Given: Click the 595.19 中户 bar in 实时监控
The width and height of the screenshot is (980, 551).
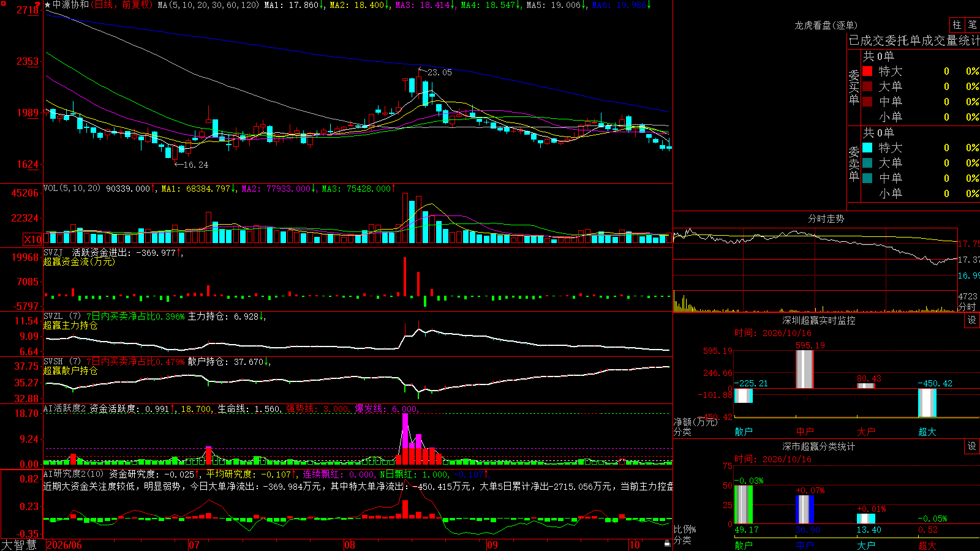Looking at the screenshot, I should click(x=805, y=369).
